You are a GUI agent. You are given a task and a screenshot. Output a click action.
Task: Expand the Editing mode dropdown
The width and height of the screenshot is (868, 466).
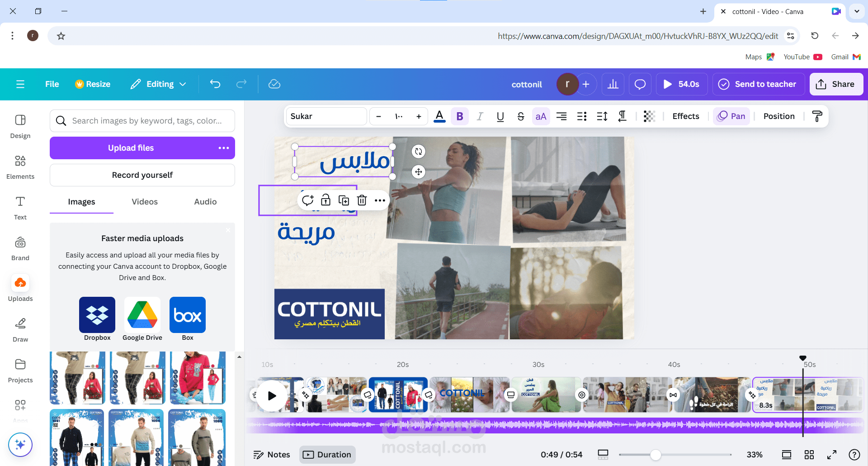pyautogui.click(x=159, y=84)
